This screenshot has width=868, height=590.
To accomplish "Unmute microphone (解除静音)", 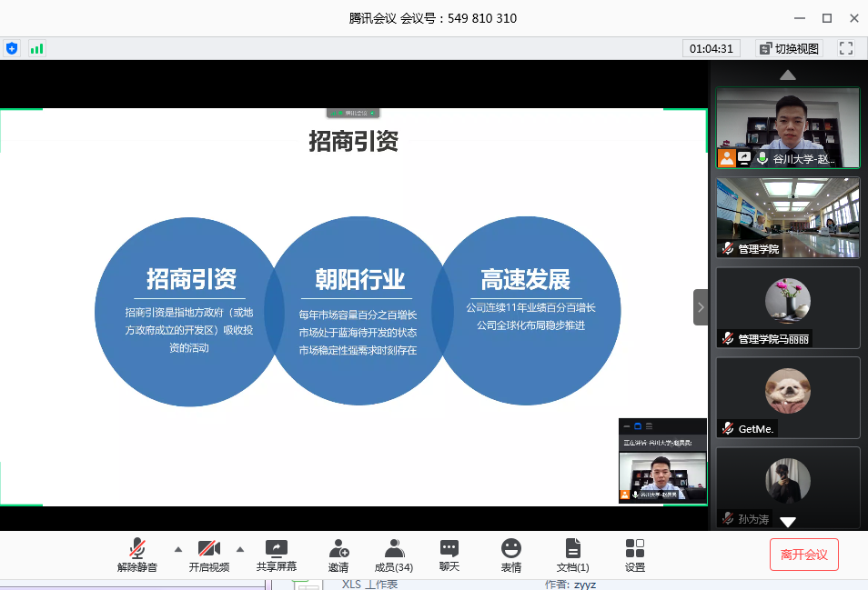I will (137, 554).
